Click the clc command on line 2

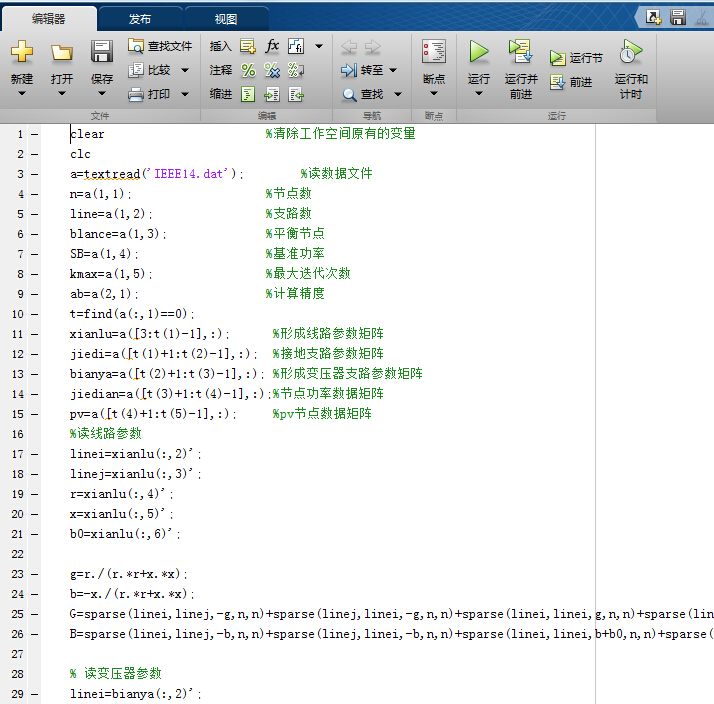click(80, 154)
